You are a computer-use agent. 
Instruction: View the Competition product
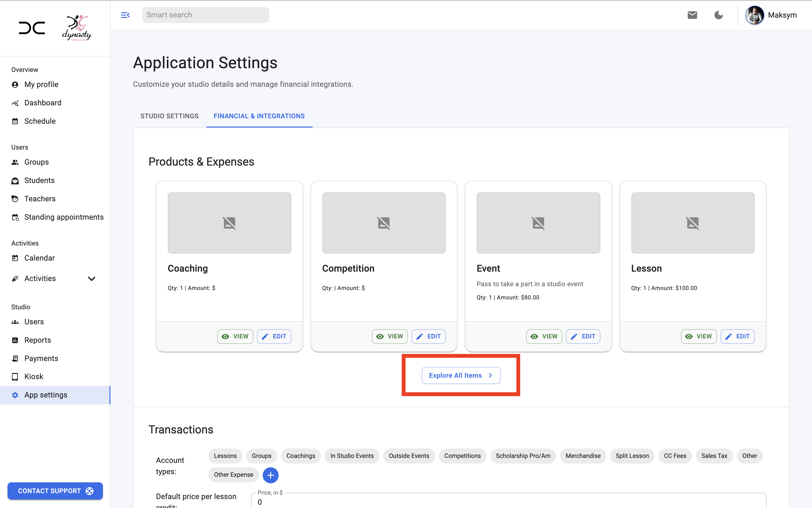tap(390, 336)
